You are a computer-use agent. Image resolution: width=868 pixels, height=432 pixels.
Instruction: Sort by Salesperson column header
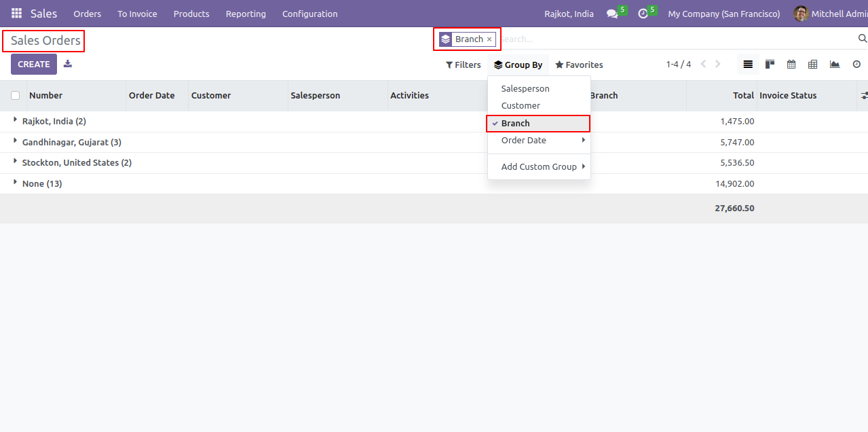click(338, 96)
